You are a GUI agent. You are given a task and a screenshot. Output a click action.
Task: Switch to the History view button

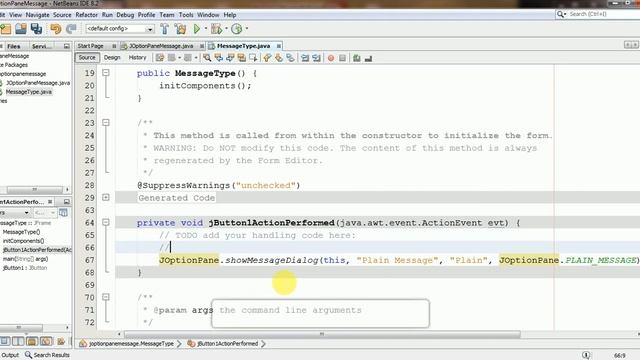pos(137,58)
